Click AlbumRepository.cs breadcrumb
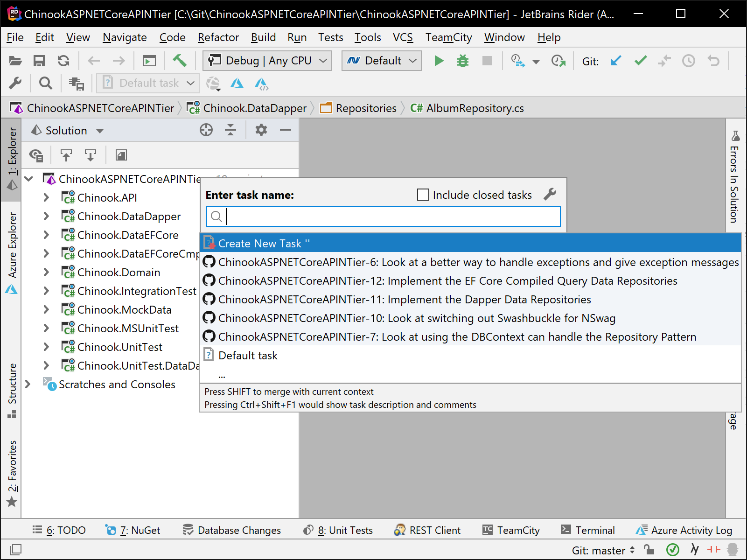Viewport: 747px width, 560px height. click(467, 108)
